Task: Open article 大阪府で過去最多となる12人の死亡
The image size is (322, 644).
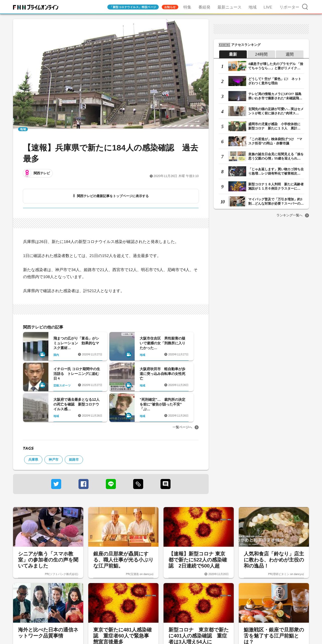Action: pos(65,408)
